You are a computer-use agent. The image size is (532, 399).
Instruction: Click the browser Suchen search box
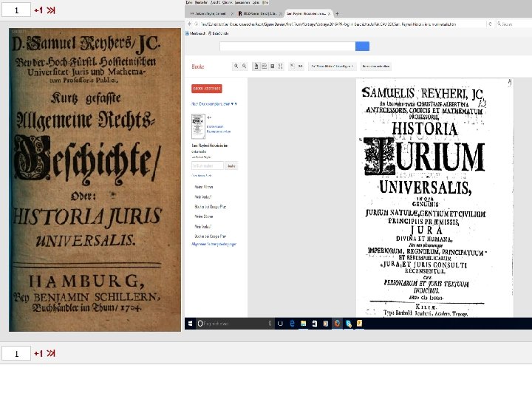pyautogui.click(x=513, y=24)
